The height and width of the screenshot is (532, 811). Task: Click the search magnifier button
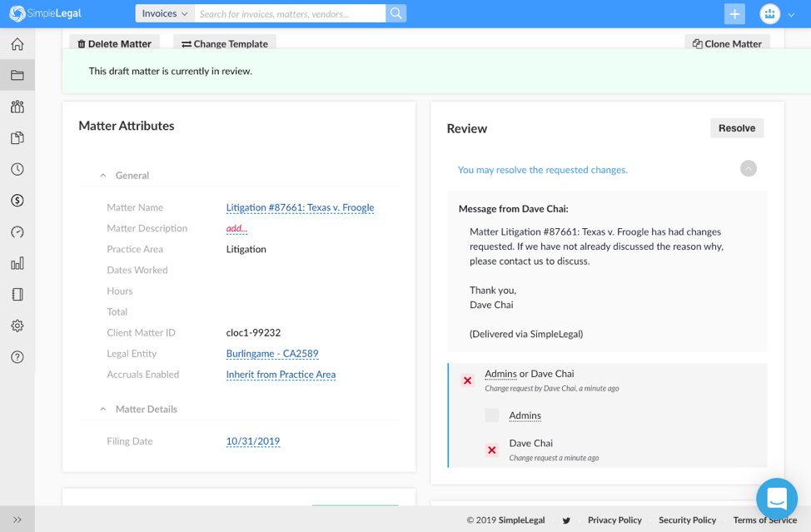pyautogui.click(x=396, y=13)
